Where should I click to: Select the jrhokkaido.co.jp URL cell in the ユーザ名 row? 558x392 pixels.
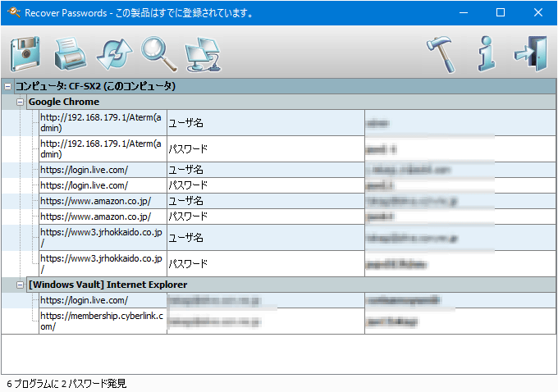(103, 238)
